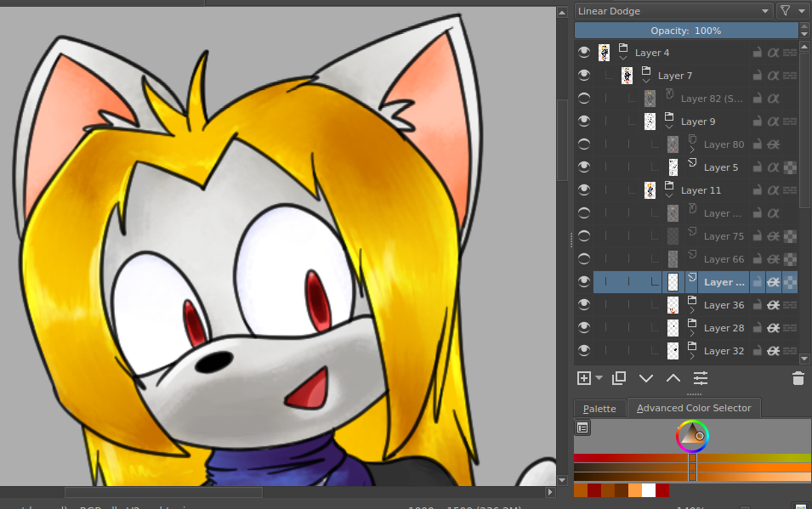Open layer properties
The height and width of the screenshot is (509, 812).
pyautogui.click(x=700, y=378)
